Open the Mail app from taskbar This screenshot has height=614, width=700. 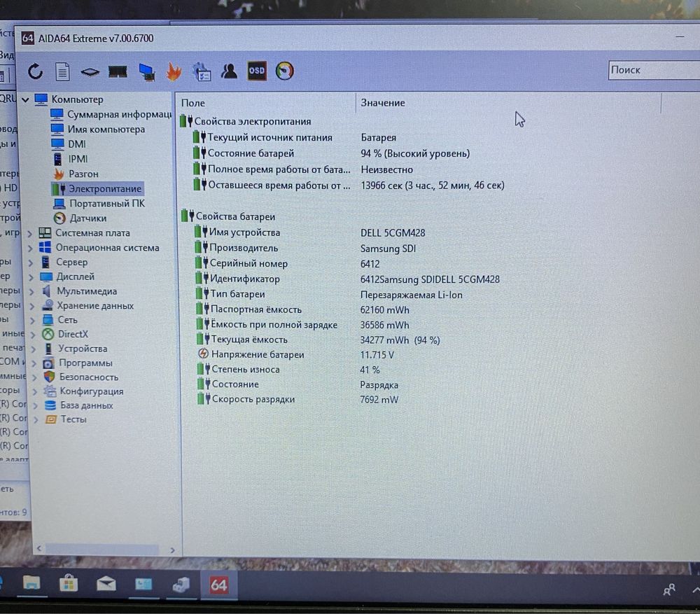pos(106,584)
